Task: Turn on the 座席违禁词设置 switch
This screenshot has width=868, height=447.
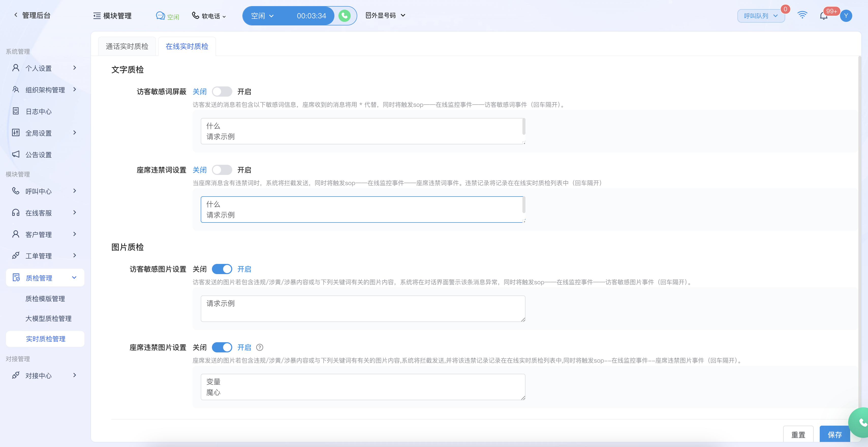Action: tap(222, 170)
